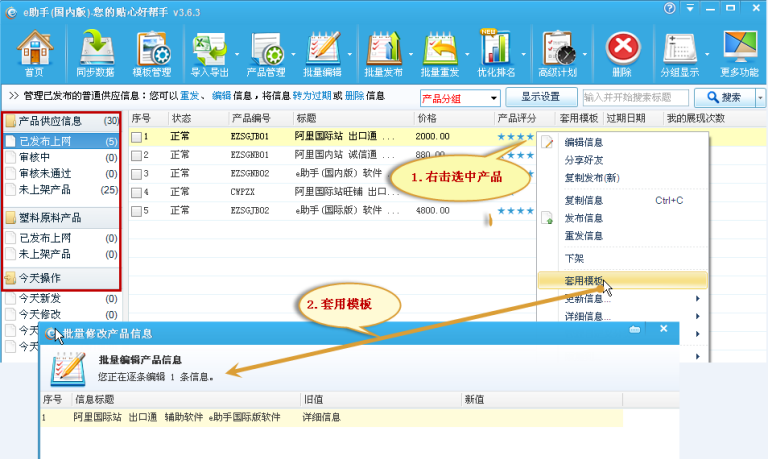Open the title bar dropdown menu arrow

point(690,8)
